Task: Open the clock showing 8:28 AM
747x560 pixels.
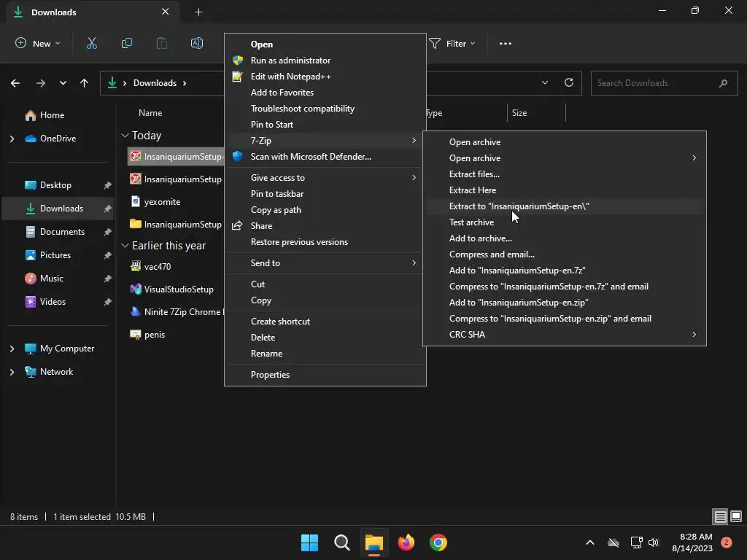Action: [x=692, y=542]
